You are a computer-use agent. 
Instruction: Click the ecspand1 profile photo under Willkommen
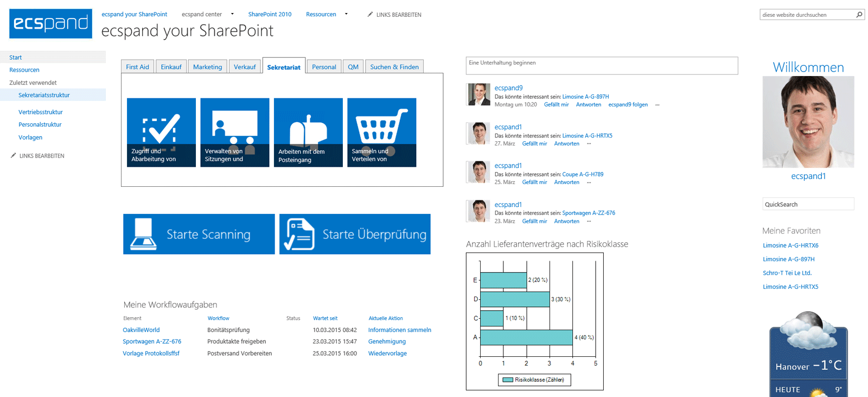pyautogui.click(x=808, y=122)
